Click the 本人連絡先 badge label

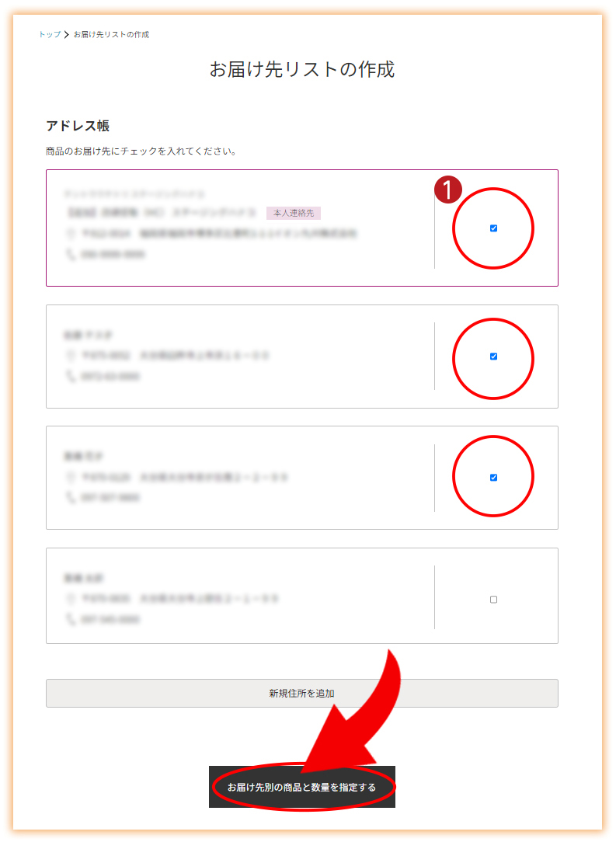(294, 213)
